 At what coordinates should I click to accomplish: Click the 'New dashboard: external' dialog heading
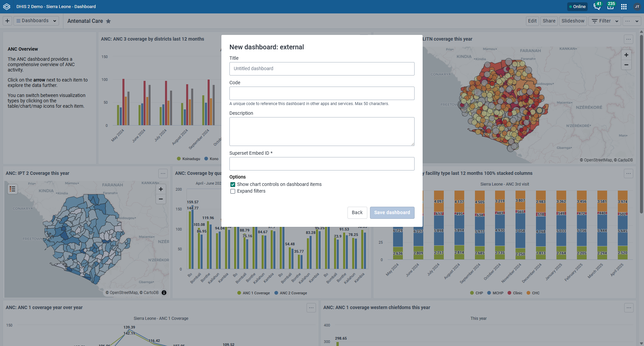pyautogui.click(x=267, y=47)
